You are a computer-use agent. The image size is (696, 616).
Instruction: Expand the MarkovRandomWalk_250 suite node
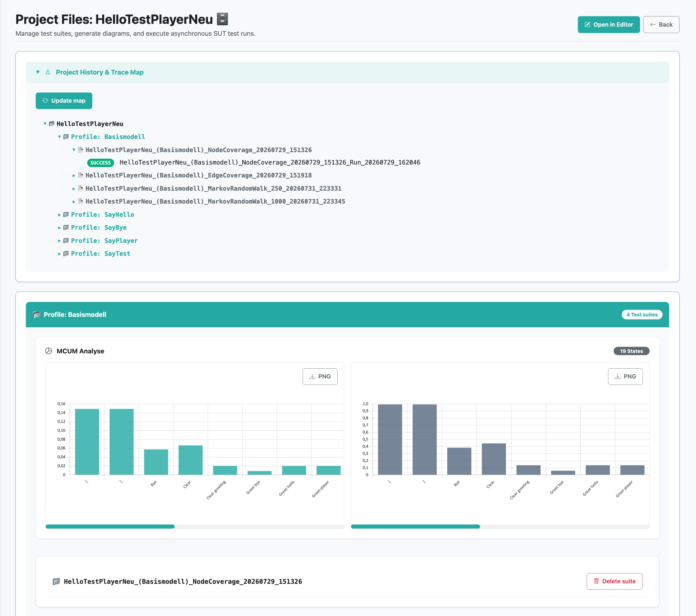click(x=74, y=189)
